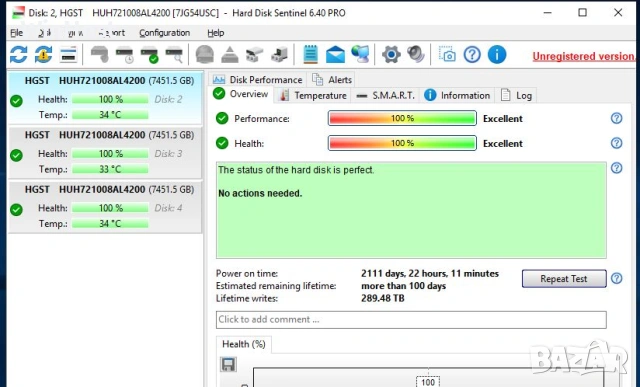This screenshot has height=387, width=640.
Task: Click the floppy save icon under Health (%)
Action: pos(228,365)
